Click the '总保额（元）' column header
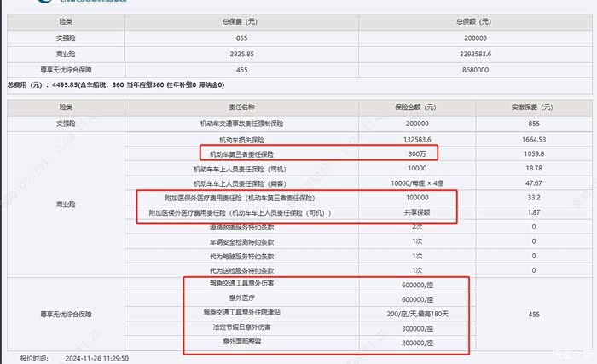 click(x=473, y=22)
